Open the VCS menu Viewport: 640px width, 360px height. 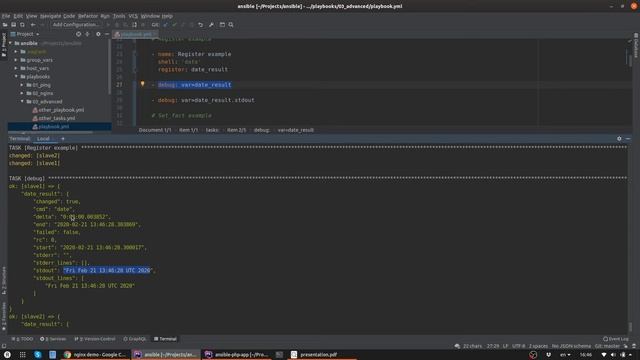coord(133,16)
